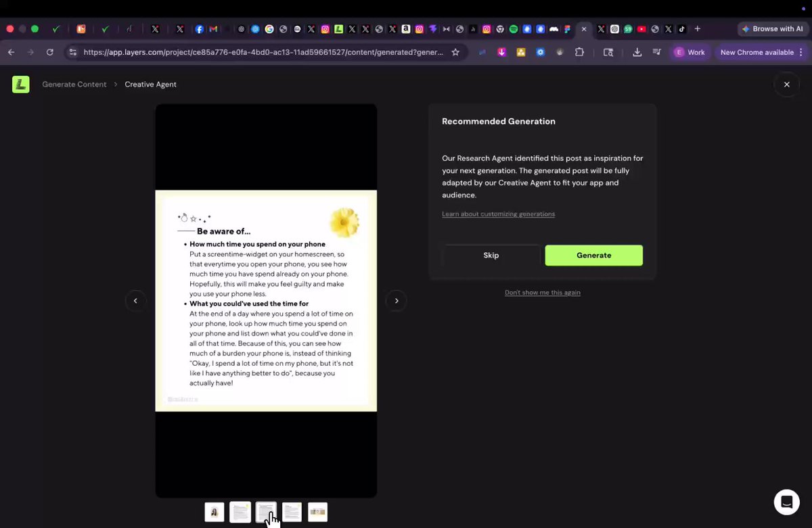
Task: Open the Chrome downloads icon
Action: tap(637, 52)
